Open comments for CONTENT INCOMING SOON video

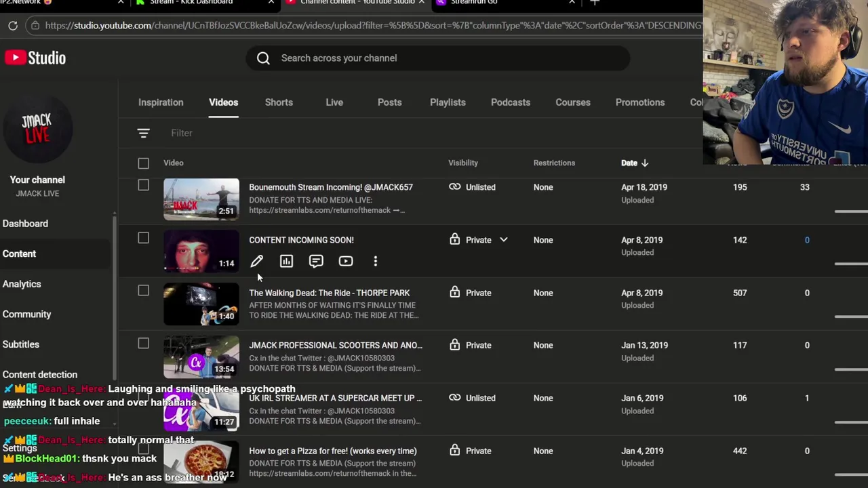pyautogui.click(x=316, y=261)
